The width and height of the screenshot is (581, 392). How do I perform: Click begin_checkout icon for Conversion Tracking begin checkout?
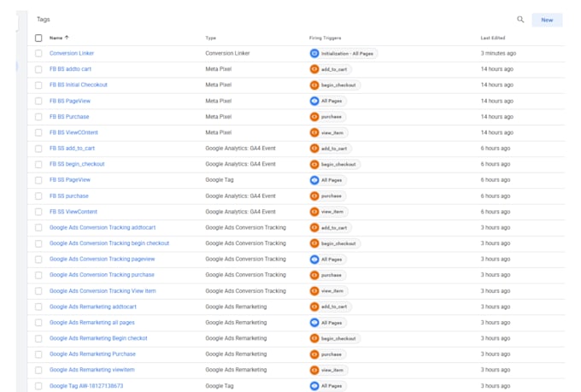[x=314, y=243]
